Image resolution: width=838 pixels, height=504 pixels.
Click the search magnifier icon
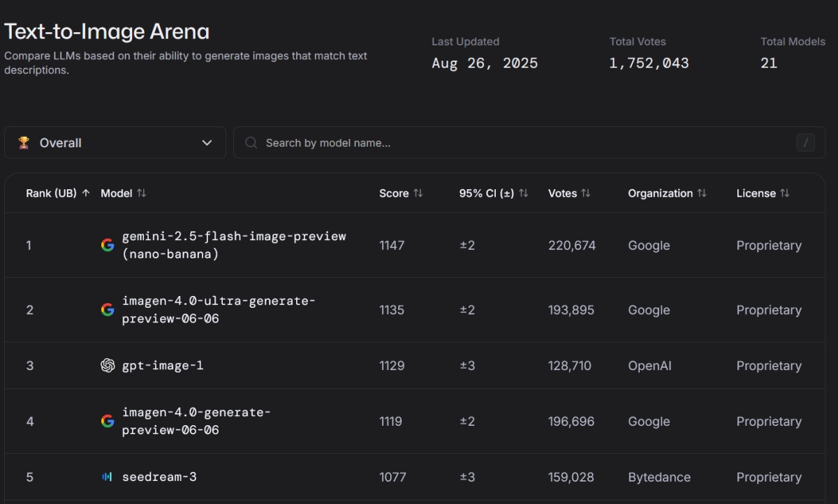(251, 142)
